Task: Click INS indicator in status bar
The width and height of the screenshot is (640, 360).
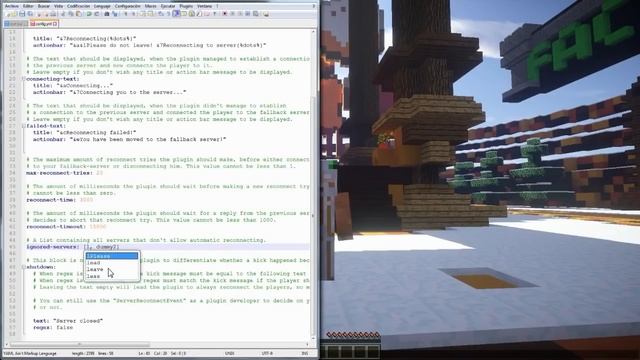Action: coord(304,353)
